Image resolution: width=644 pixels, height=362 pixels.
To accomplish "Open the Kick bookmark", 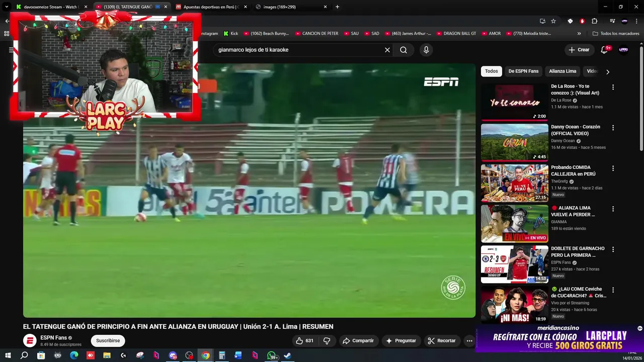I will pos(230,33).
